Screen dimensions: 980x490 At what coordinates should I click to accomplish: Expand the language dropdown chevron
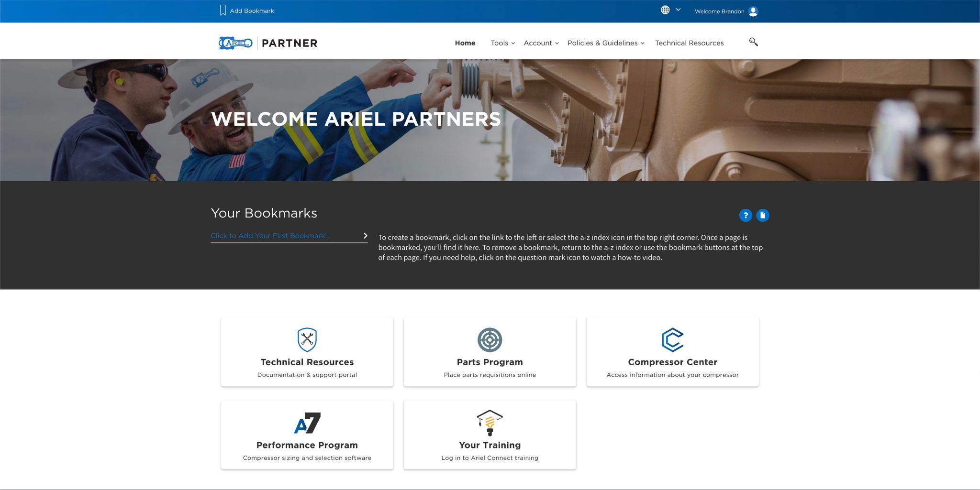tap(678, 10)
